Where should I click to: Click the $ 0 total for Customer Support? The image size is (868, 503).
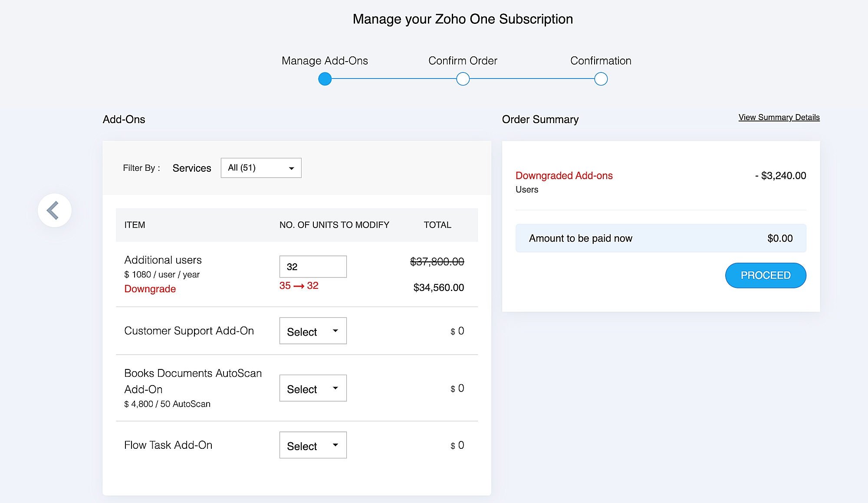457,331
